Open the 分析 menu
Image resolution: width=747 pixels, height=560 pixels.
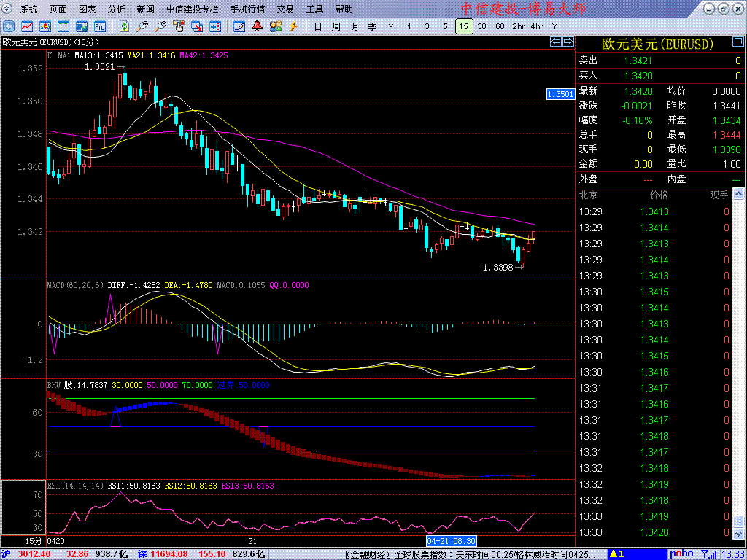tap(116, 9)
